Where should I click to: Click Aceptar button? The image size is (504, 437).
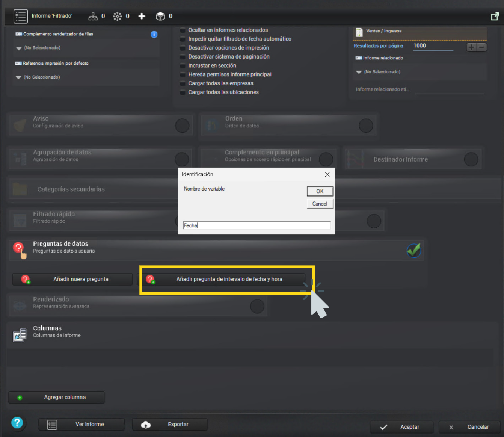pyautogui.click(x=401, y=427)
